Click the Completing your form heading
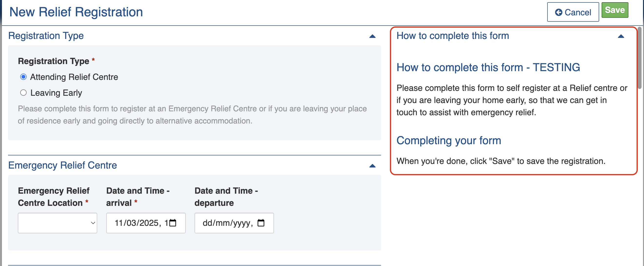Screen dimensions: 644x266 (449, 140)
